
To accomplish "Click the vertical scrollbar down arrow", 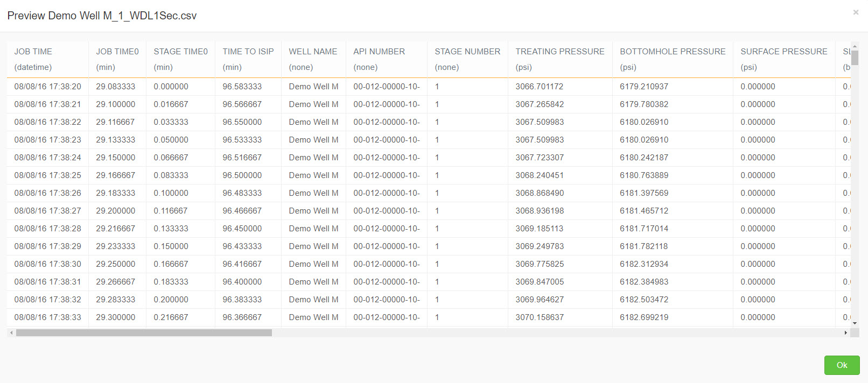I will point(855,323).
